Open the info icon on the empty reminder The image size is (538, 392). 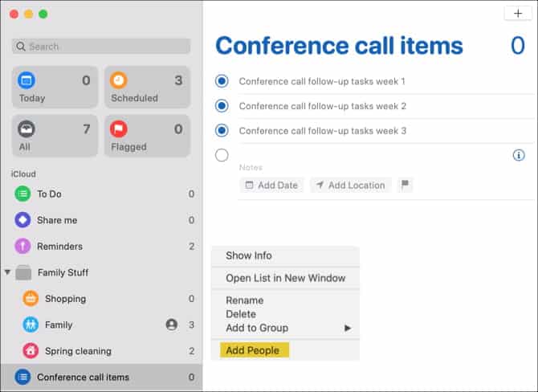click(x=519, y=155)
